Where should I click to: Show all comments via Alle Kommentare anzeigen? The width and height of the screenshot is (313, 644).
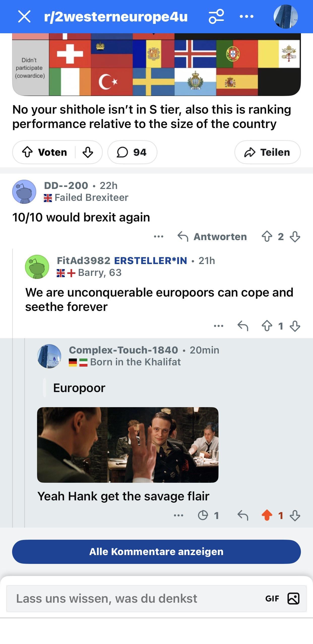(156, 552)
